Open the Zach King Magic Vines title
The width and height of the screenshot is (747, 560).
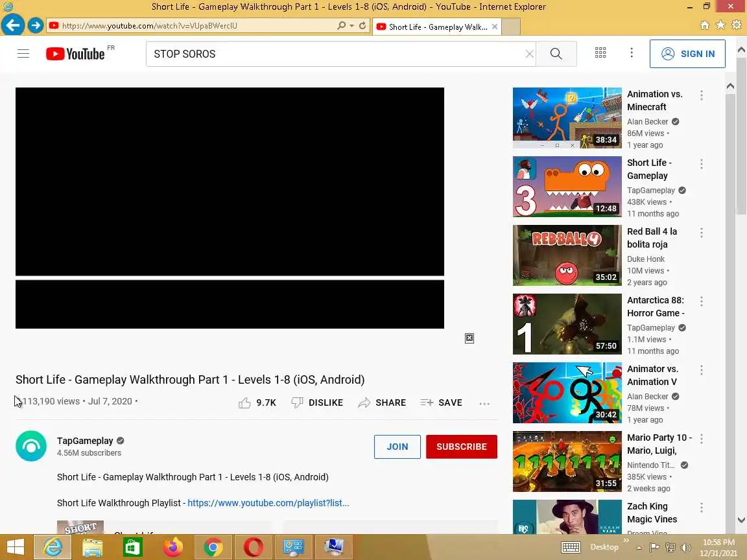point(652,513)
